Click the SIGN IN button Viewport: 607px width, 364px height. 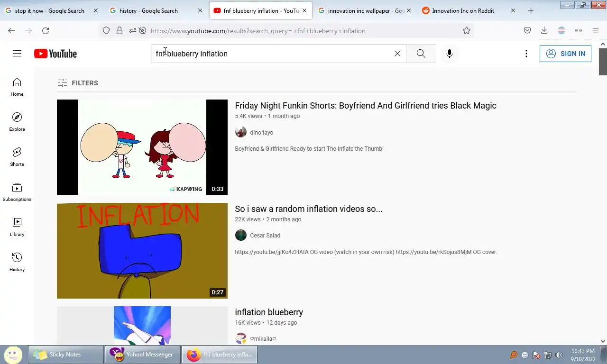(565, 54)
